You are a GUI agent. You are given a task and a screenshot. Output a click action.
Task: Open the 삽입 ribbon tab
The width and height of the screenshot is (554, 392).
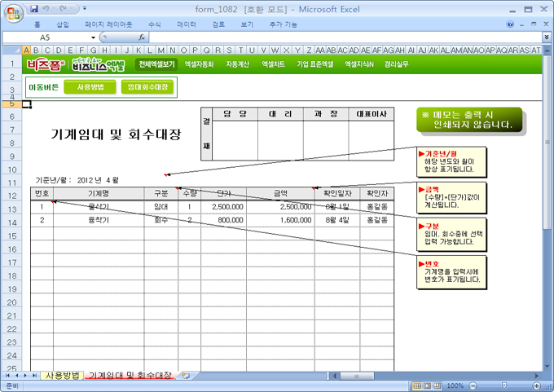coord(63,24)
